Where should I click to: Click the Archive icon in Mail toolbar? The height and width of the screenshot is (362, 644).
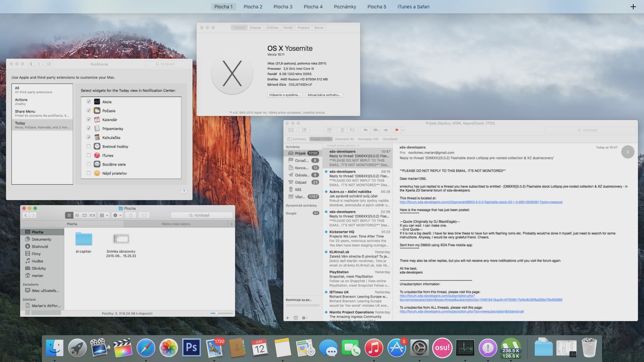pyautogui.click(x=329, y=130)
